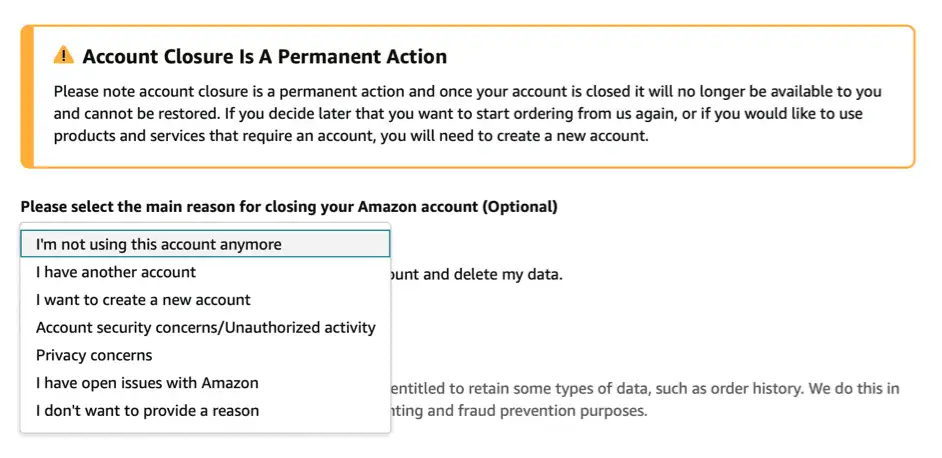Screen dimensions: 942x458
Task: Click the text mentioning order history retention
Action: (x=640, y=387)
